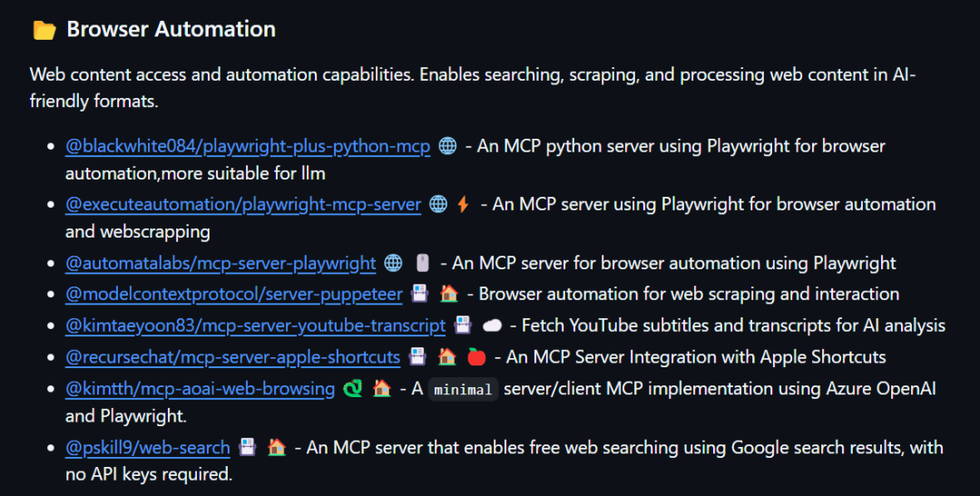The height and width of the screenshot is (496, 980).
Task: Click the house icon after server-puppeteer link
Action: (x=448, y=294)
